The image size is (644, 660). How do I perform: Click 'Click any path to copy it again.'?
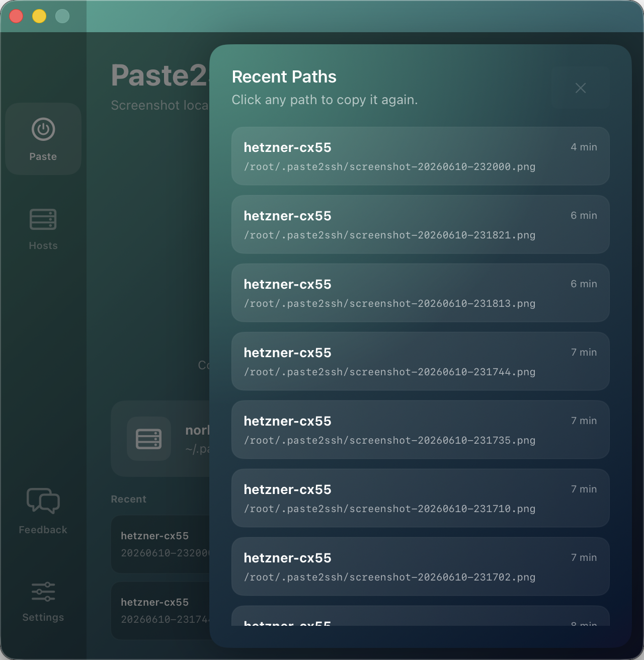[325, 100]
